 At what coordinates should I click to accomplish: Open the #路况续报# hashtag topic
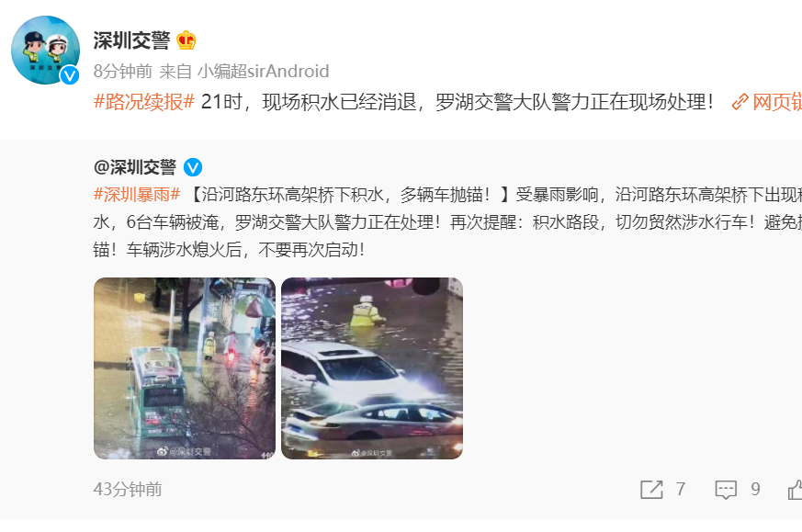143,102
